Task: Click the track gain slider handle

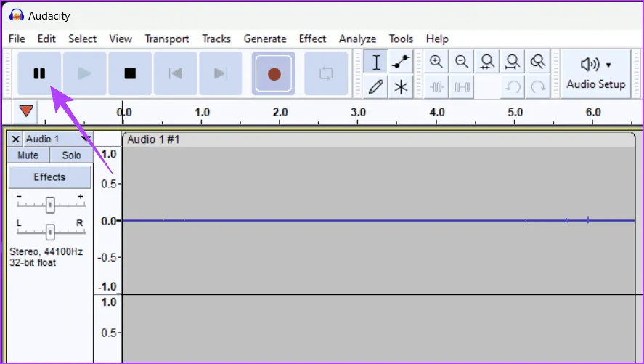Action: pyautogui.click(x=50, y=205)
